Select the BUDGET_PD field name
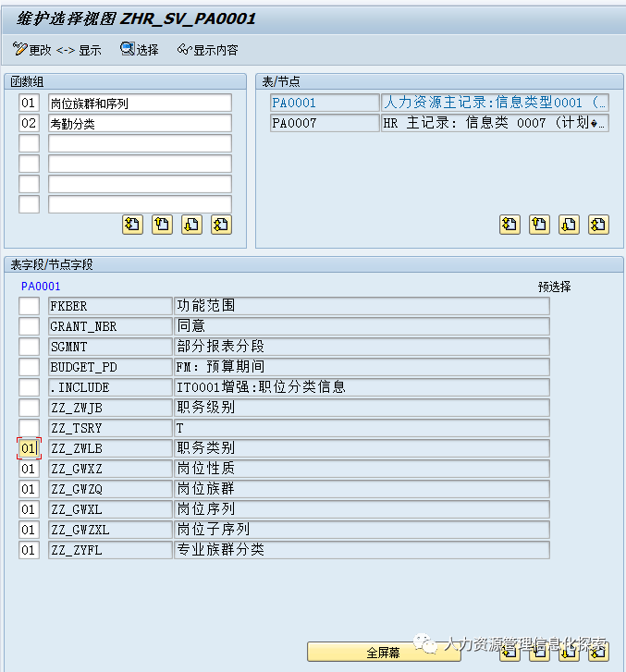 tap(110, 367)
